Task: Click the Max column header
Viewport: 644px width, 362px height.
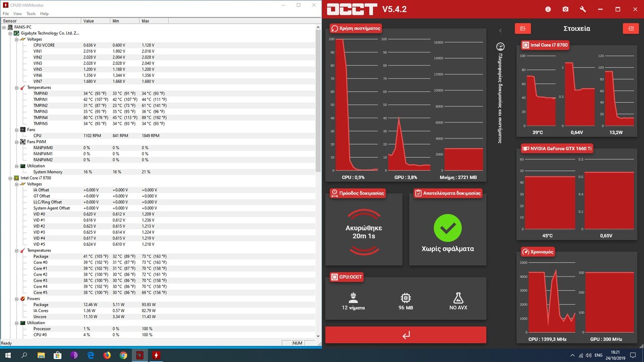Action: [154, 21]
